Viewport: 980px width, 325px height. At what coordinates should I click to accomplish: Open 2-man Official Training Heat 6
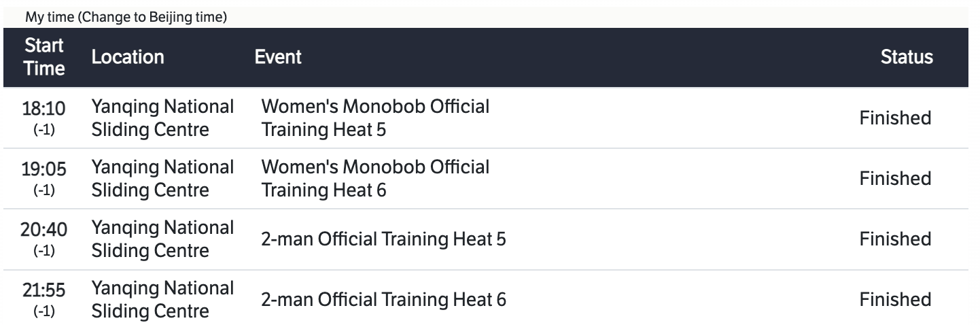pyautogui.click(x=383, y=299)
